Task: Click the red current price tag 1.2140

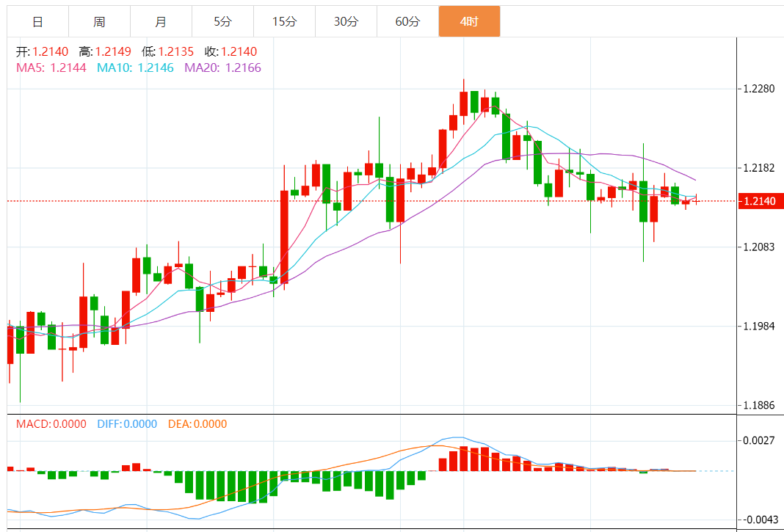Action: [x=760, y=201]
